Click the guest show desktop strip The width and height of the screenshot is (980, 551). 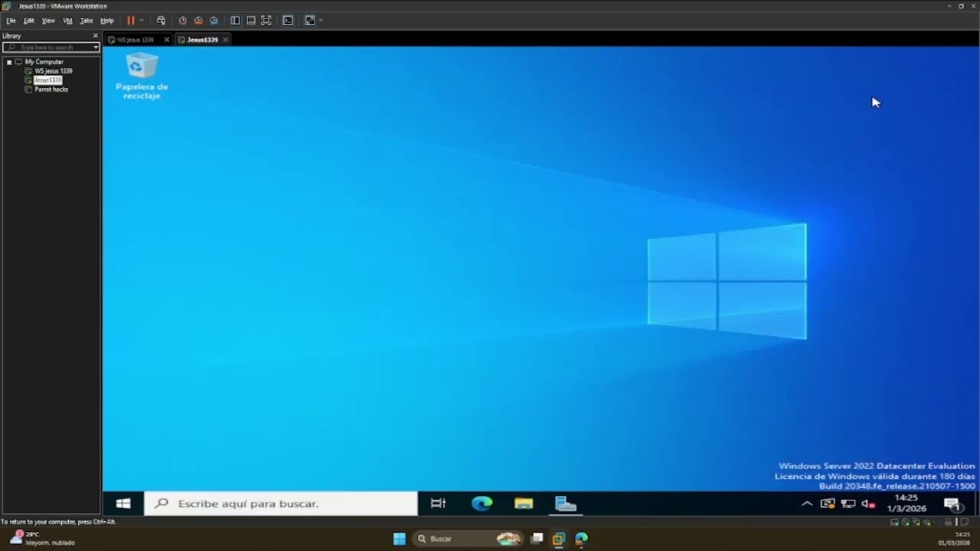[978, 504]
